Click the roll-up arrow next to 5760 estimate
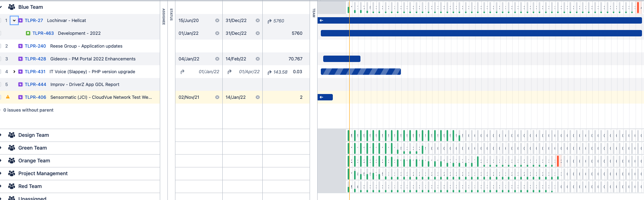Viewport: 644px width, 200px height. coord(270,21)
